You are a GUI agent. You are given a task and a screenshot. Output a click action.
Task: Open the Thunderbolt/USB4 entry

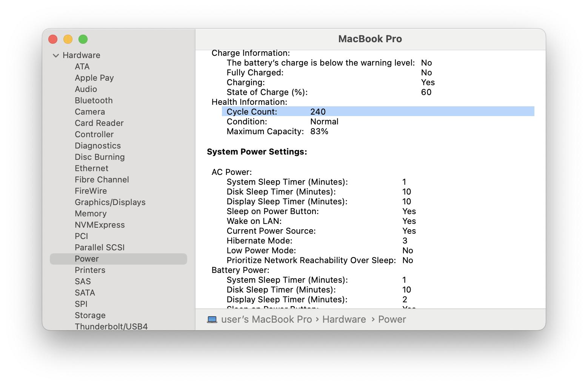111,326
